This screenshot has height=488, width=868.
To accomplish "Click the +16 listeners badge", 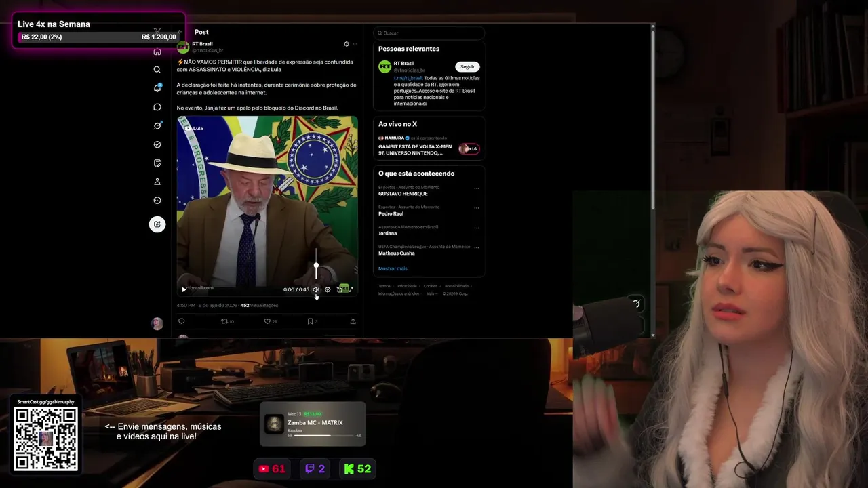I will (469, 149).
